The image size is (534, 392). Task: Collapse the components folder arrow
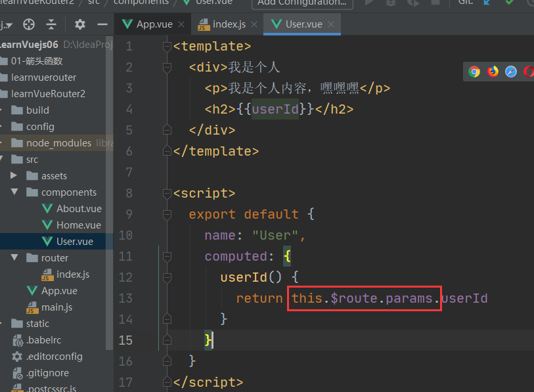tap(14, 192)
